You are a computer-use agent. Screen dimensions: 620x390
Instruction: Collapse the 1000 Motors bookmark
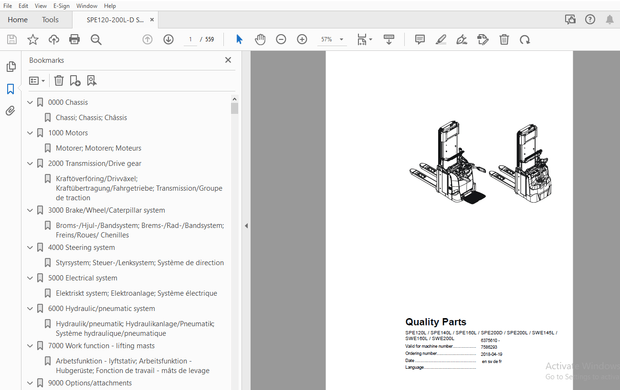(x=30, y=133)
